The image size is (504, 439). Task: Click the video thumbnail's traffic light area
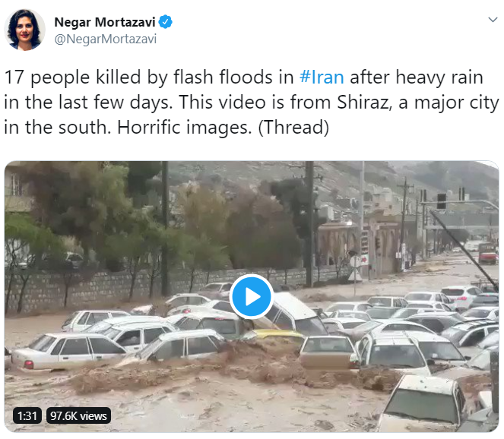pos(442,201)
